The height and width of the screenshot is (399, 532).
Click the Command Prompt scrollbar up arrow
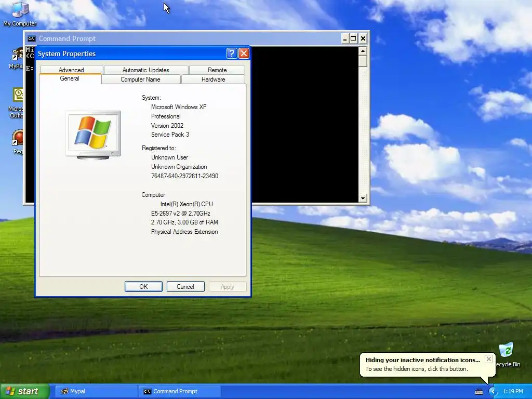coord(363,51)
